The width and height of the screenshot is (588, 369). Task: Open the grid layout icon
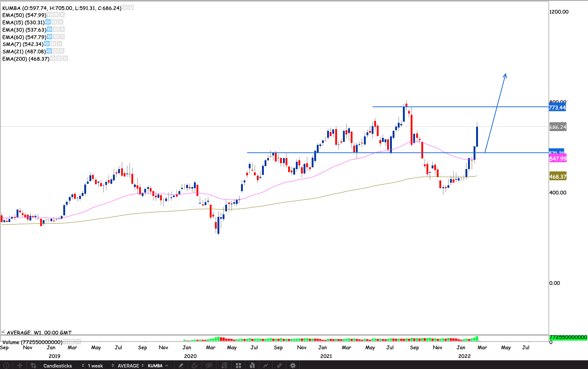click(238, 365)
